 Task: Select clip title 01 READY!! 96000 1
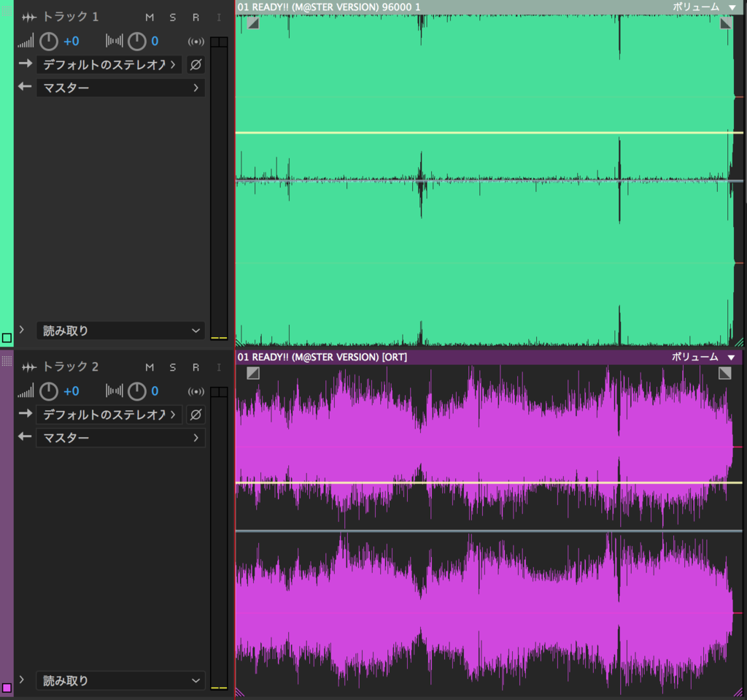[329, 7]
